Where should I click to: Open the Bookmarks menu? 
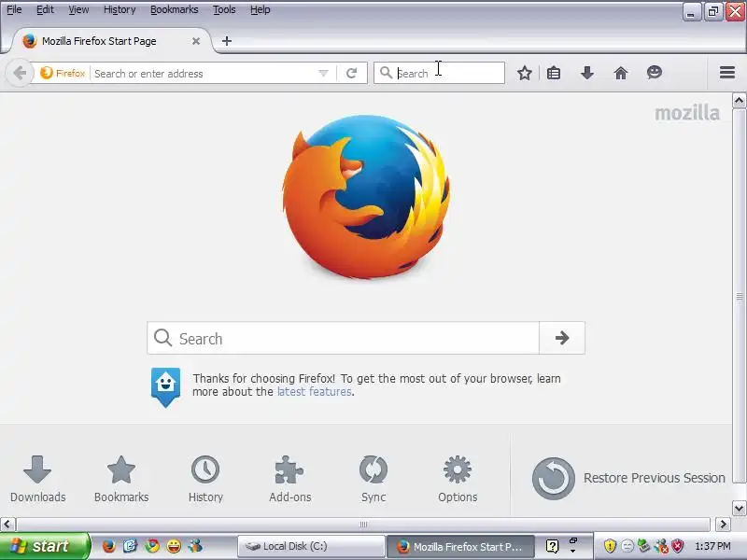(174, 9)
